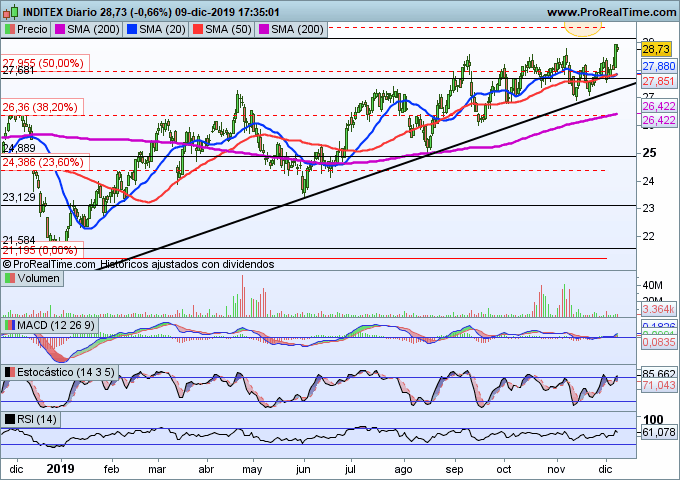Screen dimensions: 680x480
Task: Click the 0,0835 MACD value tag
Action: coord(659,342)
